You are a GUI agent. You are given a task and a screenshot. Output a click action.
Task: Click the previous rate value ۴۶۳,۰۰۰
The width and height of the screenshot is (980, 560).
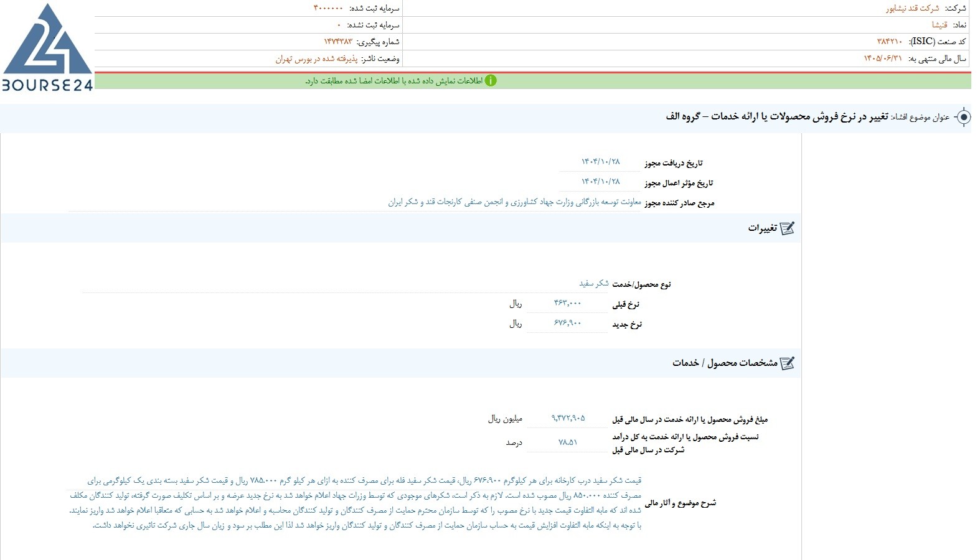(567, 303)
